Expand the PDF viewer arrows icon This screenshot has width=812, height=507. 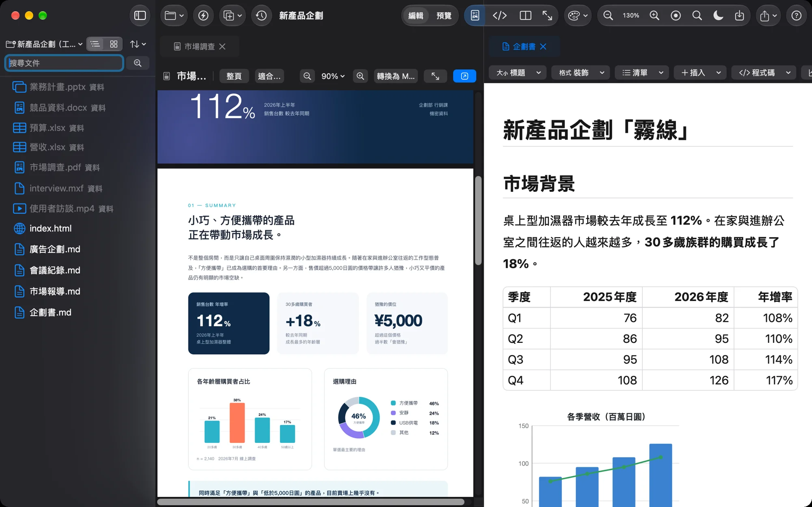435,76
